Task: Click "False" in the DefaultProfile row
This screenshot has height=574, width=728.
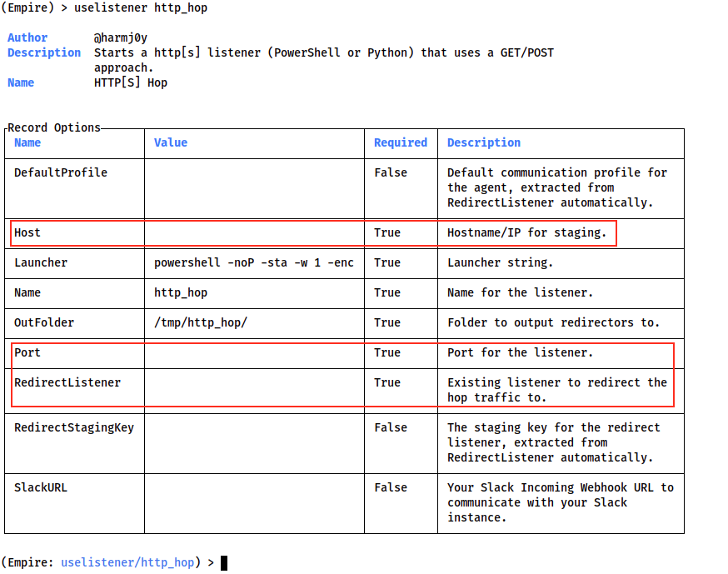Action: (x=391, y=172)
